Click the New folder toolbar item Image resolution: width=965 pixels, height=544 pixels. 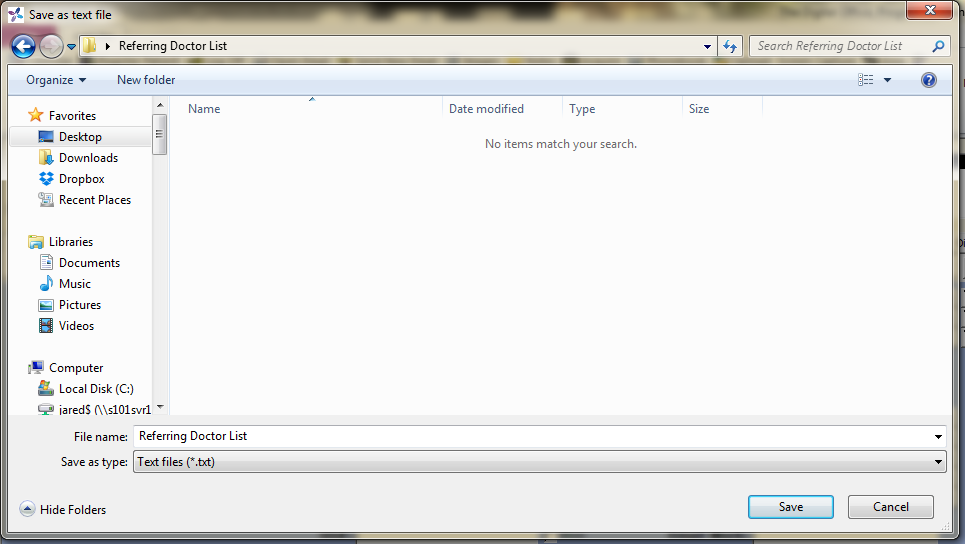pos(146,80)
